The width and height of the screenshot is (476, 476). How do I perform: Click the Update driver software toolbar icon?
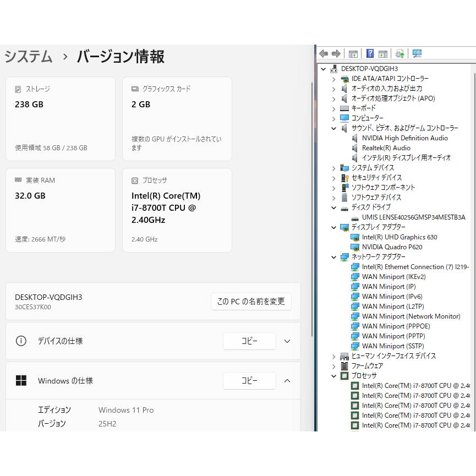point(400,54)
